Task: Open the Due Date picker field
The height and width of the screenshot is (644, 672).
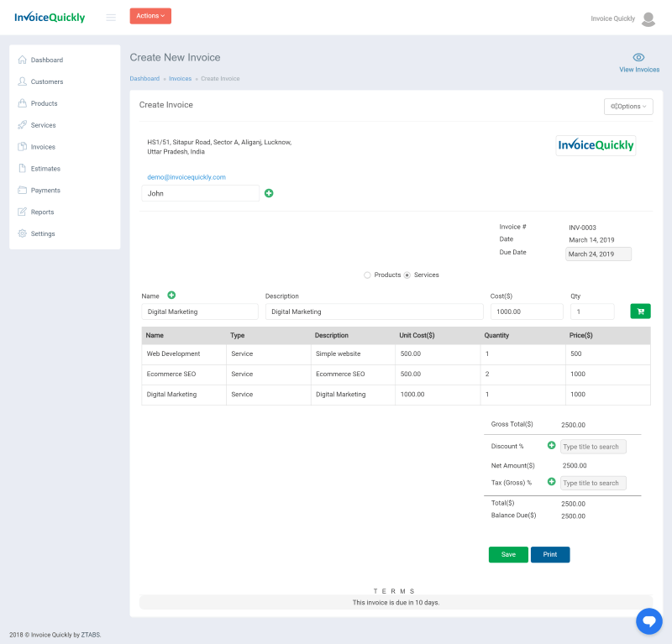Action: click(599, 254)
